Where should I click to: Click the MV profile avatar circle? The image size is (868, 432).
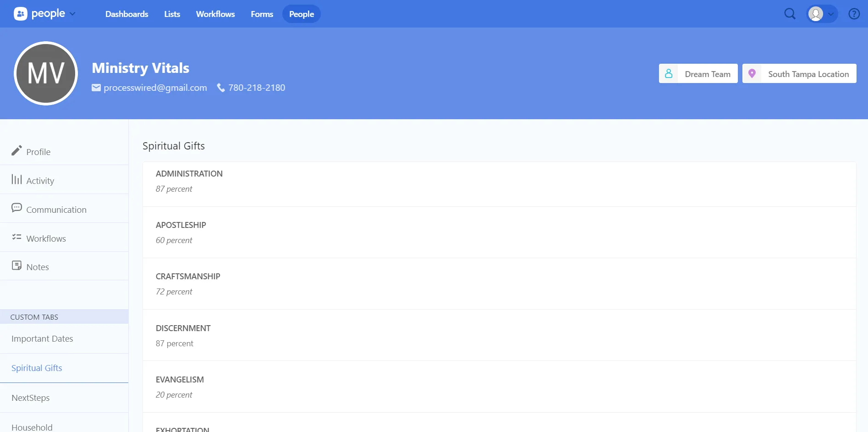[46, 73]
